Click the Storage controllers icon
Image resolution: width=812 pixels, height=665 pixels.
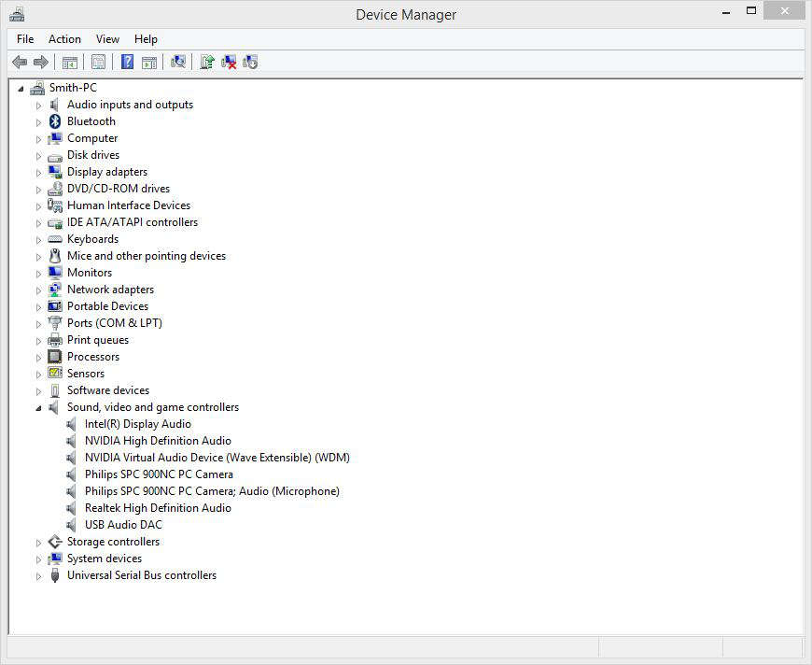55,542
